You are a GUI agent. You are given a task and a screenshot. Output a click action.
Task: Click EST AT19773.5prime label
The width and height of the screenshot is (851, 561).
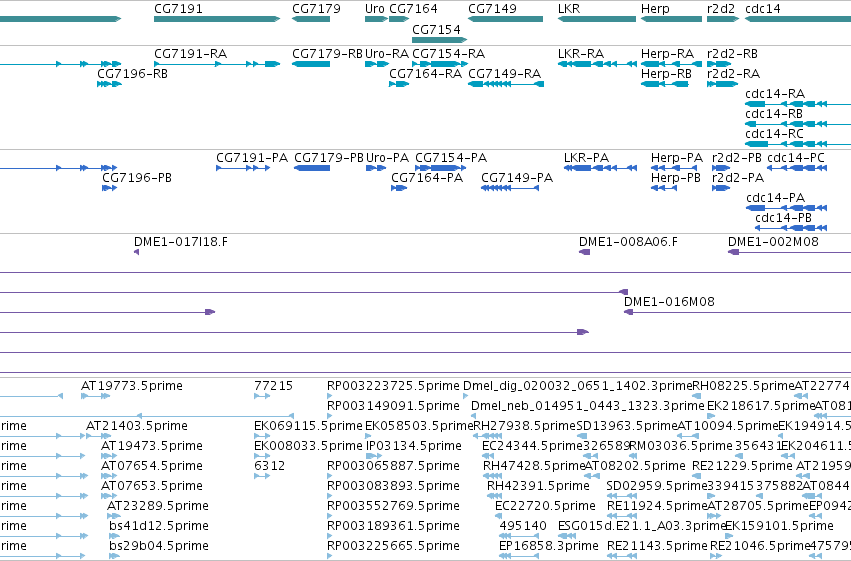[x=132, y=386]
